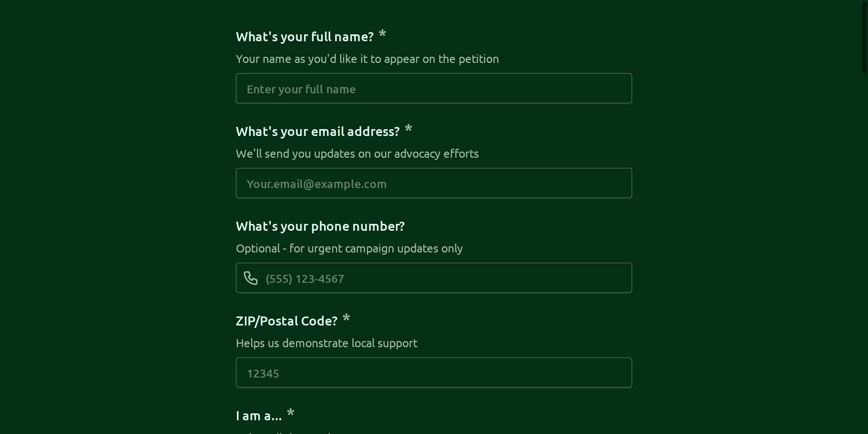Click the required asterisk next to email address
Image resolution: width=868 pixels, height=434 pixels.
pos(408,129)
